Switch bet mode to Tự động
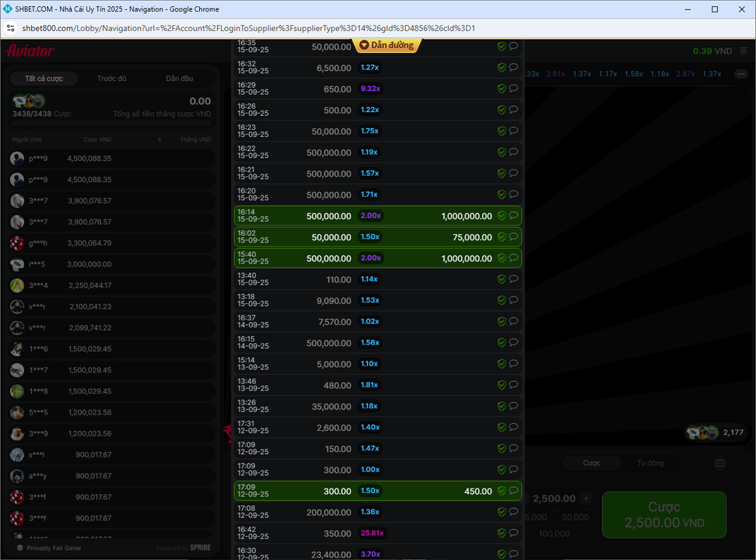This screenshot has height=560, width=756. tap(650, 464)
